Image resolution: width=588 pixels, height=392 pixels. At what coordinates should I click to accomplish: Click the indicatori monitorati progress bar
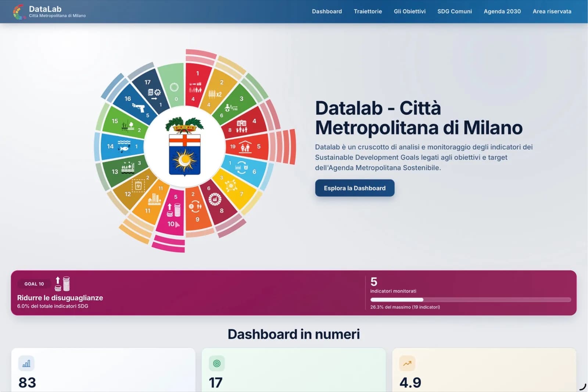point(470,300)
